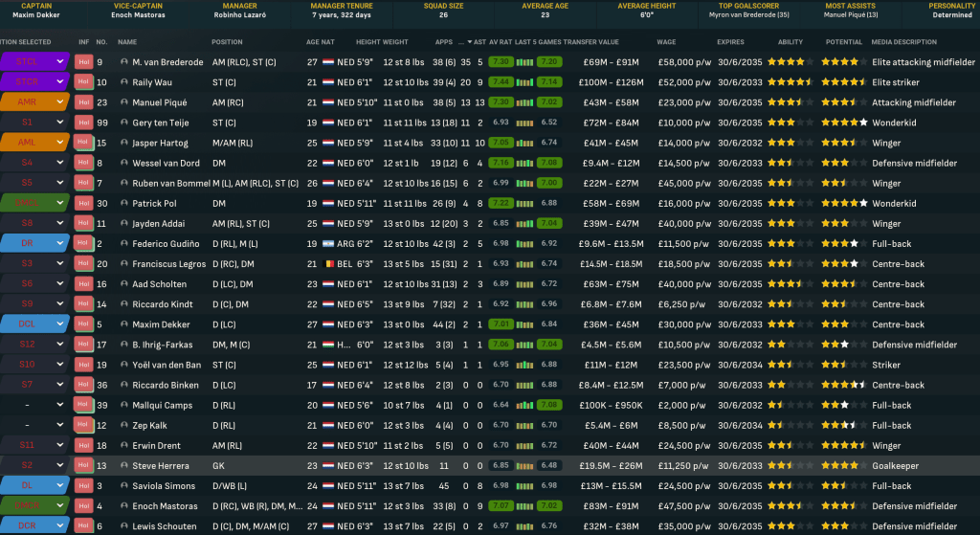Viewport: 980px width, 535px height.
Task: Click the Belgium flag for Franciscus Legros
Action: (x=328, y=263)
